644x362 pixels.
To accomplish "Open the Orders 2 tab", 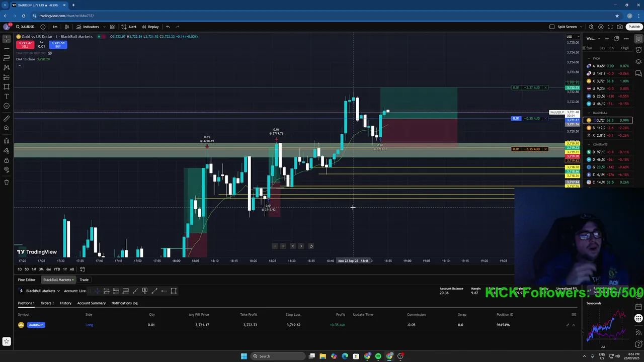I will point(47,303).
